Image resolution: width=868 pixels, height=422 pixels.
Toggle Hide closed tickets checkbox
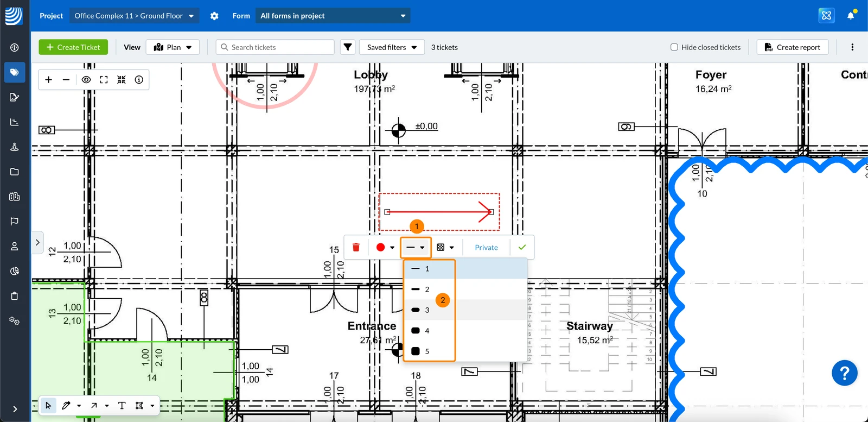[674, 47]
